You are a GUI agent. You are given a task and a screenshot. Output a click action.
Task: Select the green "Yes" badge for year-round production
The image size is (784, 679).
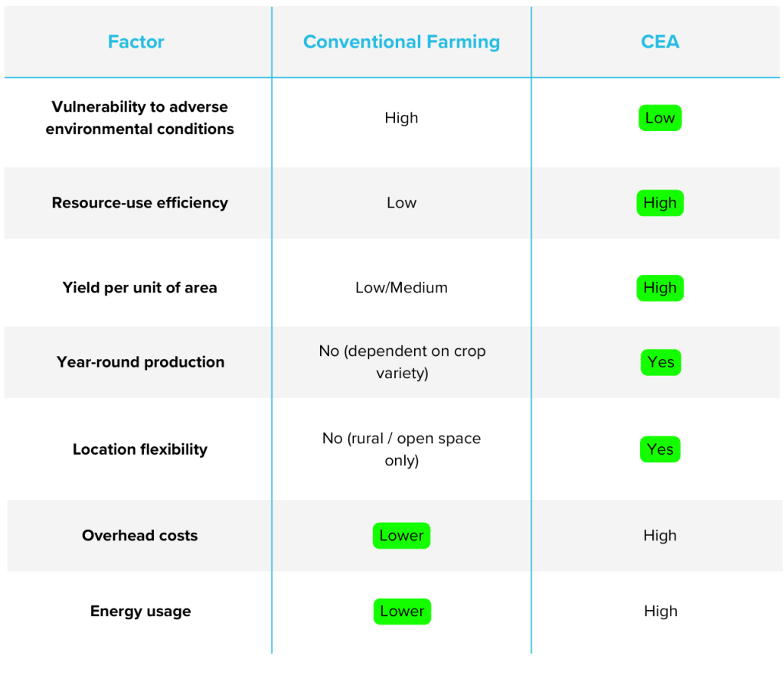point(660,362)
